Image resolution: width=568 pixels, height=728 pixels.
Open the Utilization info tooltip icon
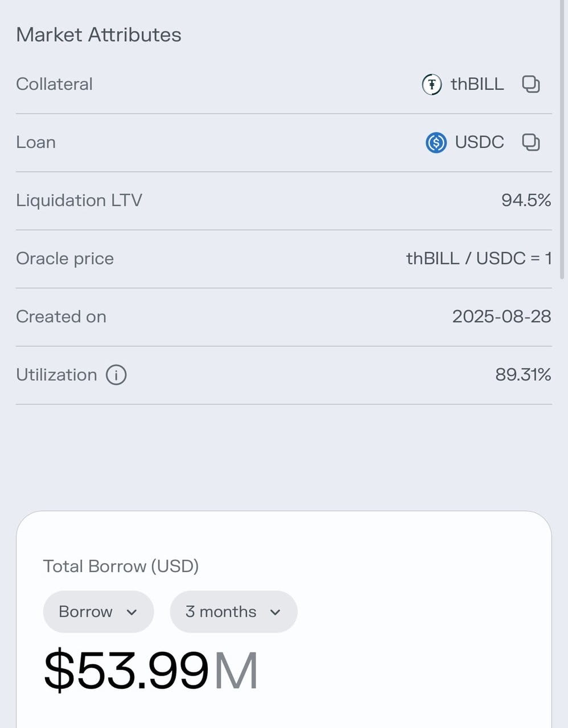[116, 375]
